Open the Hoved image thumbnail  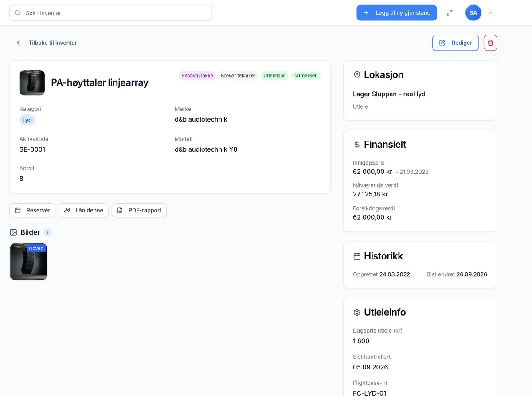[28, 262]
